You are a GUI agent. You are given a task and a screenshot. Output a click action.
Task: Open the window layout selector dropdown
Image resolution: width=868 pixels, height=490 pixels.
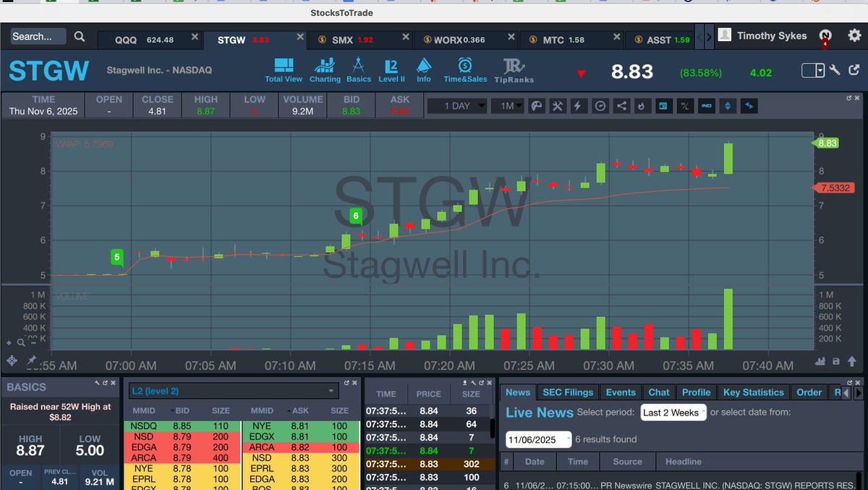813,70
